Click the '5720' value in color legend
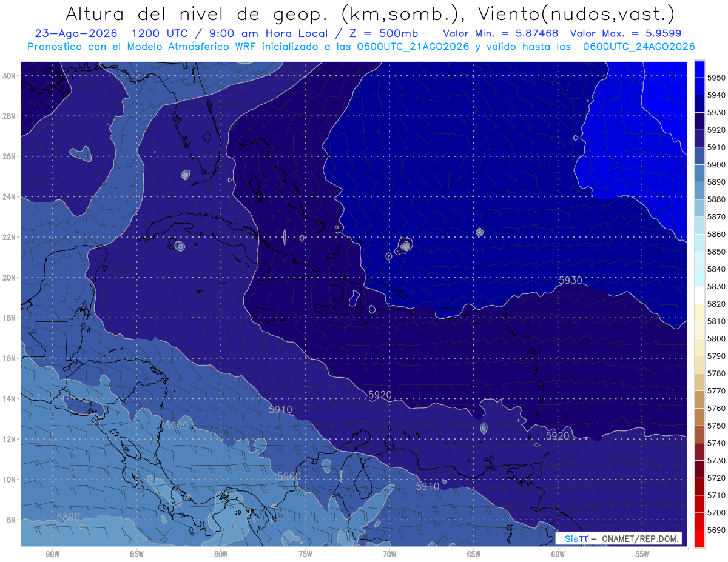The height and width of the screenshot is (562, 728). [x=716, y=478]
